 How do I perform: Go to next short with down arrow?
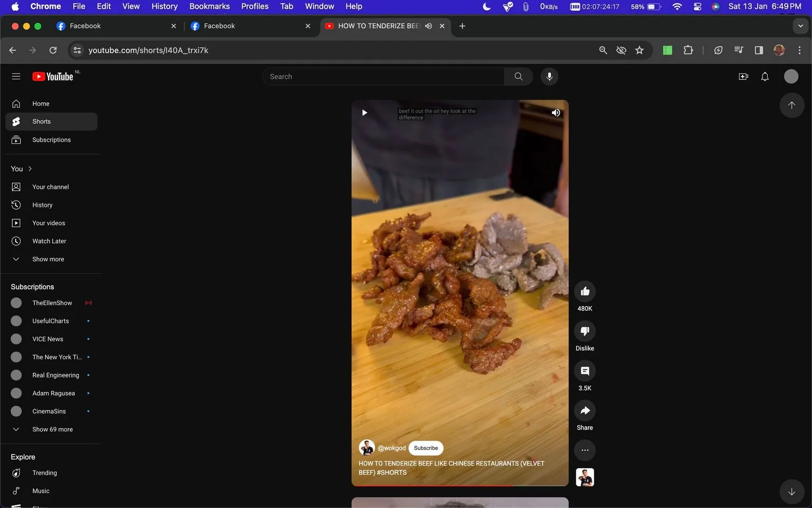(x=791, y=492)
